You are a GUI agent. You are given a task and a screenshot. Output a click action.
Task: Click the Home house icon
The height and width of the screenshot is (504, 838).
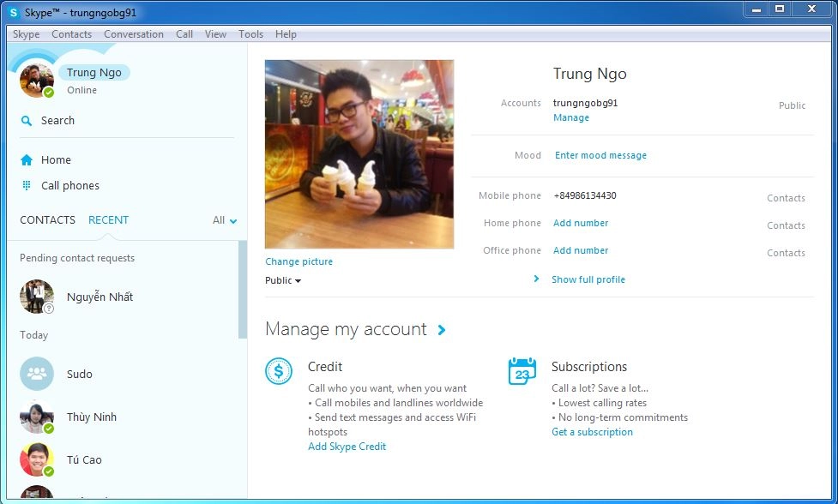(27, 159)
